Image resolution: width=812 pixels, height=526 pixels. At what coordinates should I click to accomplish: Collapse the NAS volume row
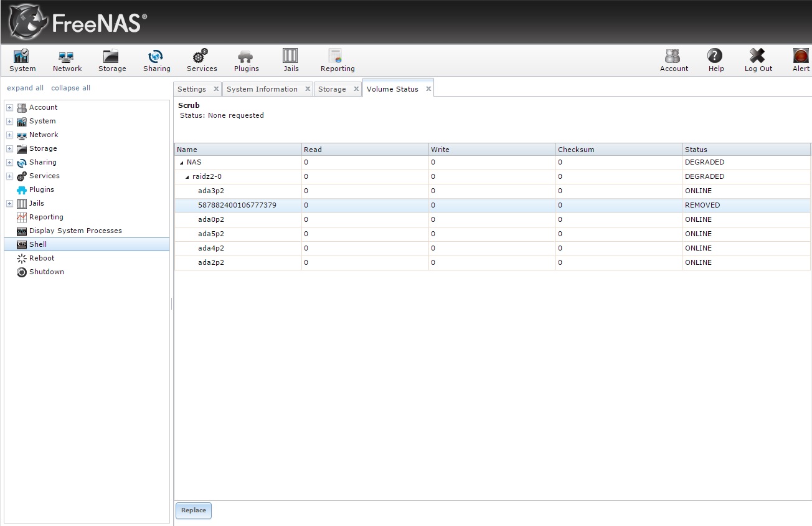point(181,163)
